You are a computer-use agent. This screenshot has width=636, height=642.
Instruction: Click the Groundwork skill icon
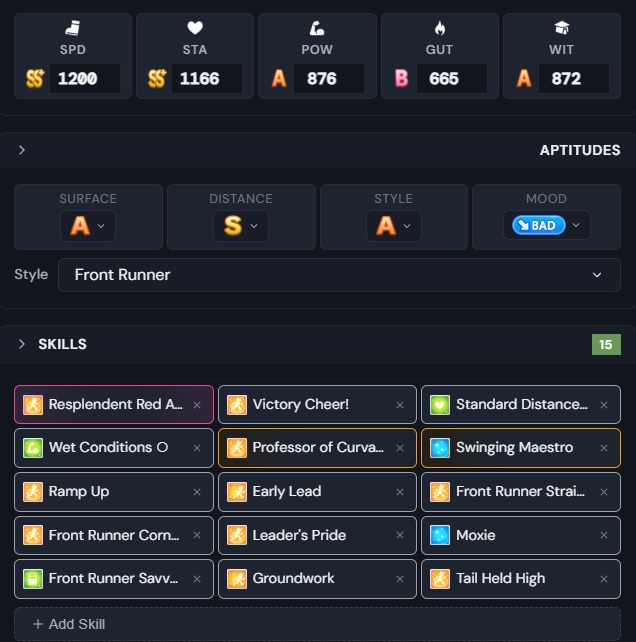(237, 579)
